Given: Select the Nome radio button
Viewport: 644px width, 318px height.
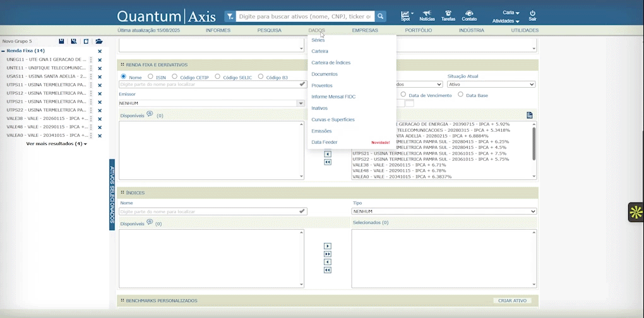Looking at the screenshot, I should pyautogui.click(x=124, y=77).
